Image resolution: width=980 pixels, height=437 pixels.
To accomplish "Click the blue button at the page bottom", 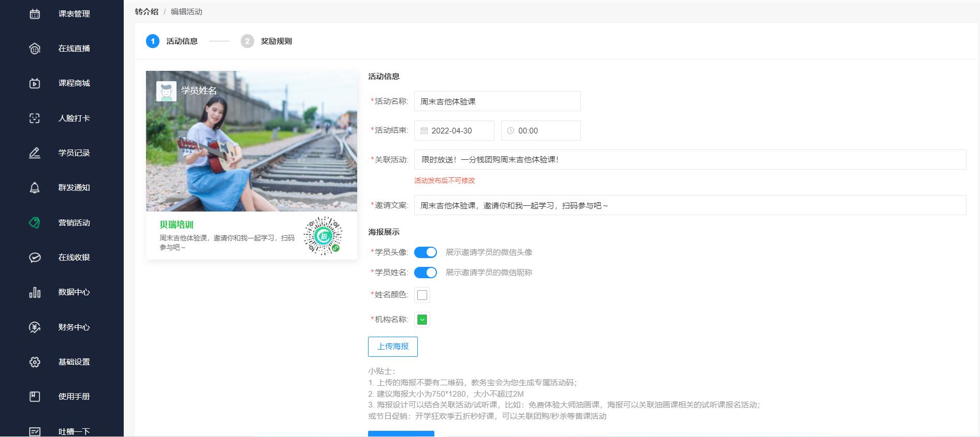I will (x=401, y=434).
